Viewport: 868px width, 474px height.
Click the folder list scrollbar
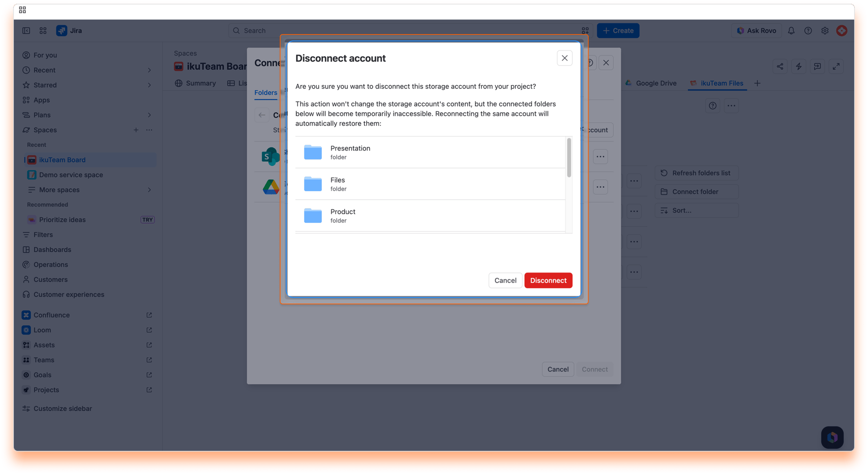pyautogui.click(x=569, y=158)
